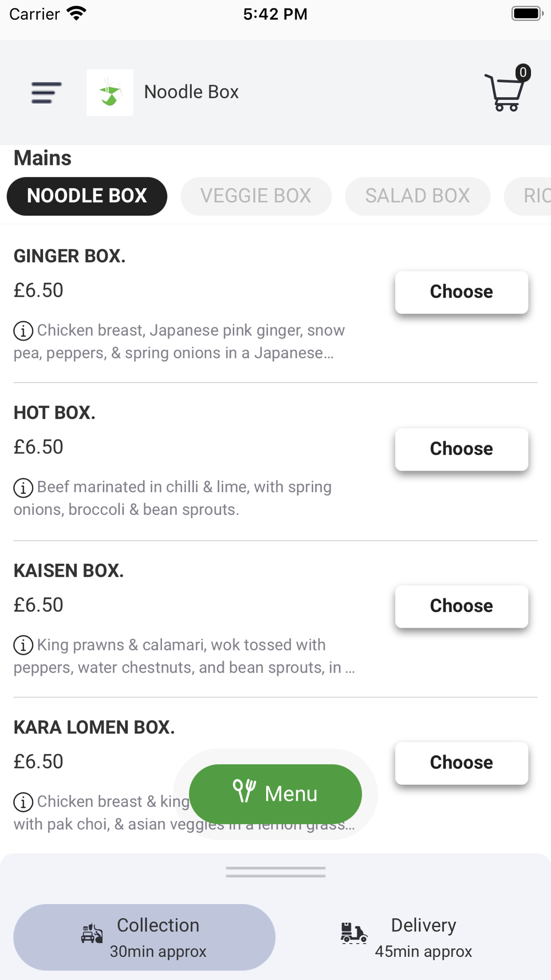Tap the delivery scooter icon
Image resolution: width=551 pixels, height=980 pixels.
point(354,933)
